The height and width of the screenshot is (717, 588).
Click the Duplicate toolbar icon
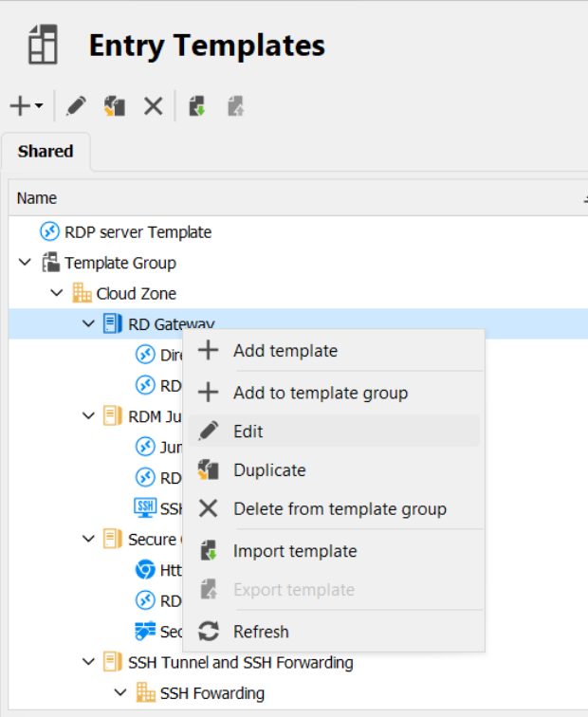114,106
